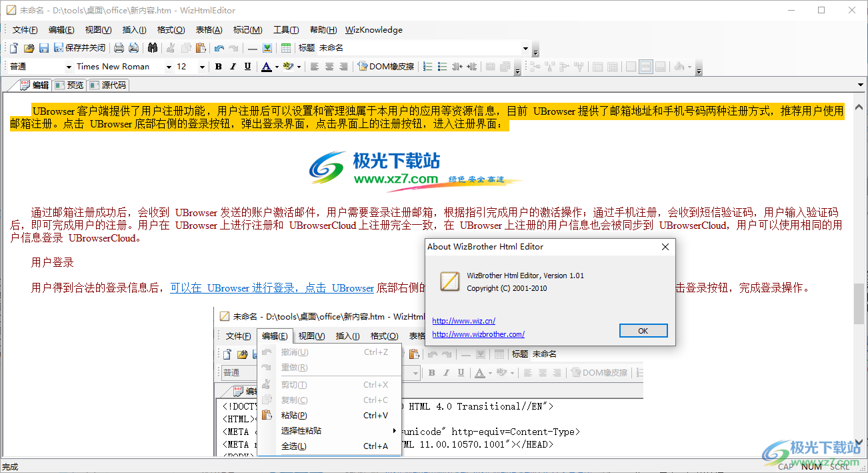Activate the DOM橡皮擦 eraser tool

coord(385,66)
